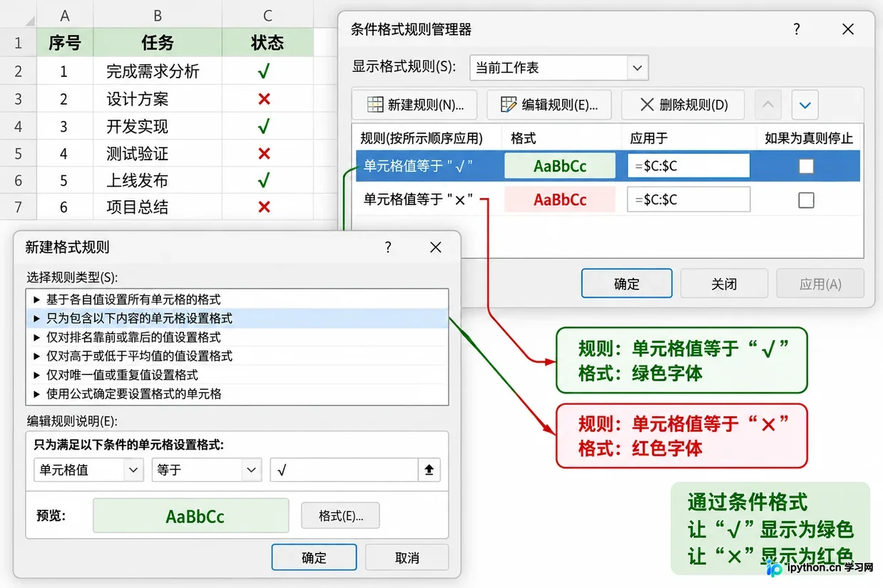The width and height of the screenshot is (883, 588).
Task: Click the 应用(A) button
Action: coord(820,284)
